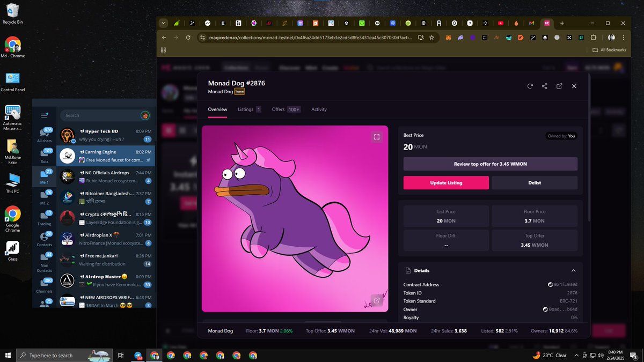Open the NG Officials Airdrops chat
The image size is (644, 362).
[106, 177]
